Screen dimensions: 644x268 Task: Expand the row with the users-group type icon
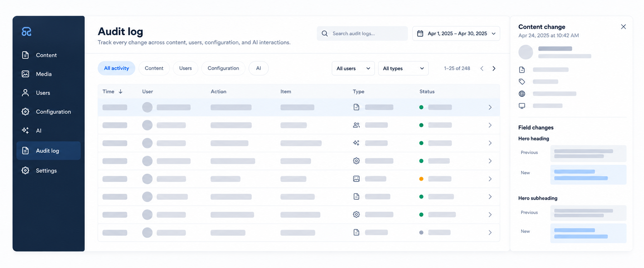point(490,125)
